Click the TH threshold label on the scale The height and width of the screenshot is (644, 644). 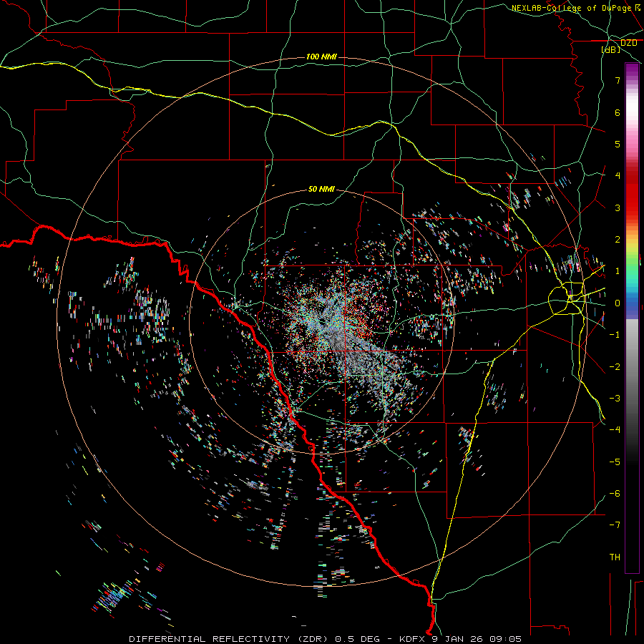click(x=615, y=557)
